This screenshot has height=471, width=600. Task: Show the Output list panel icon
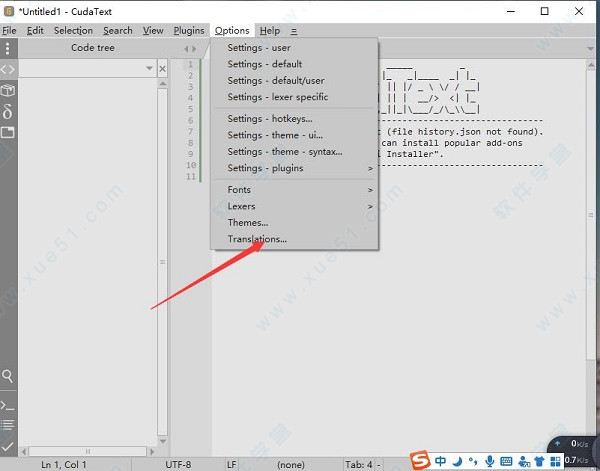pyautogui.click(x=7, y=424)
